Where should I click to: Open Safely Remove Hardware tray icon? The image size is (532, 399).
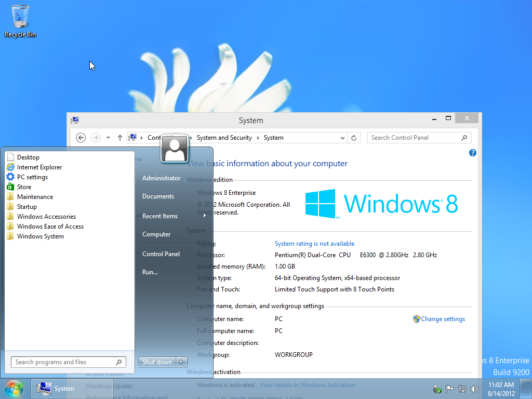click(437, 389)
